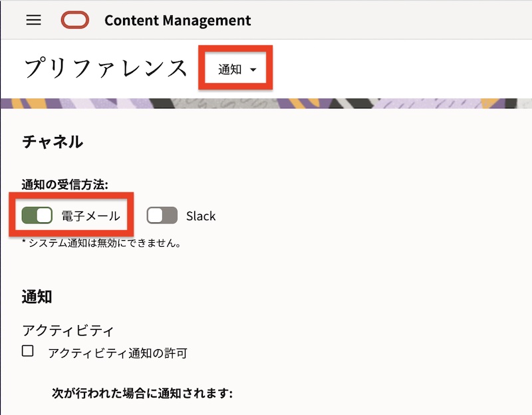Enable the Slack notification toggle
The height and width of the screenshot is (415, 532).
[162, 215]
